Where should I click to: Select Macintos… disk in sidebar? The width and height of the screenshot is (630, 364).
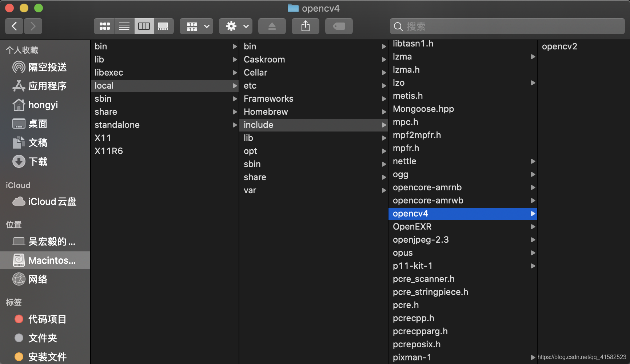[45, 260]
